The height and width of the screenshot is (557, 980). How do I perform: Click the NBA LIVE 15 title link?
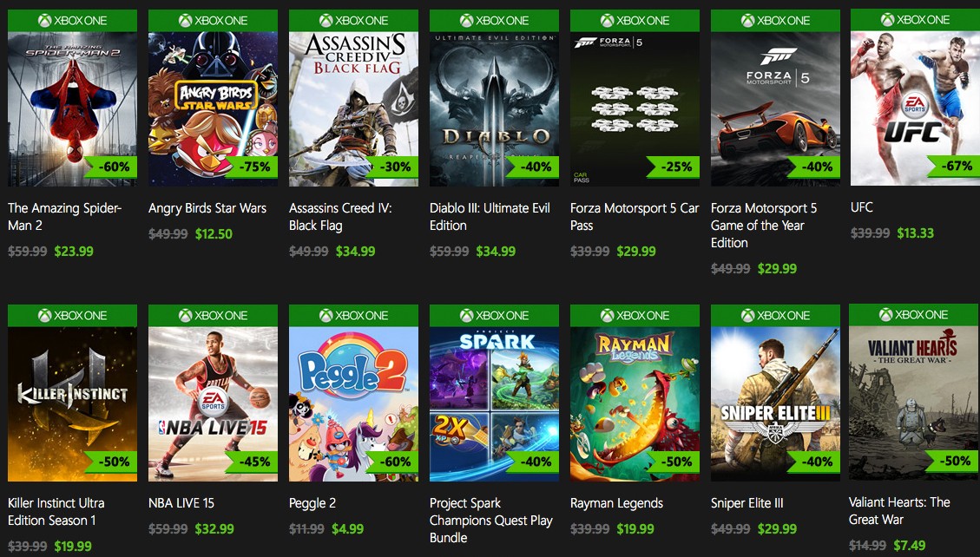[x=181, y=503]
